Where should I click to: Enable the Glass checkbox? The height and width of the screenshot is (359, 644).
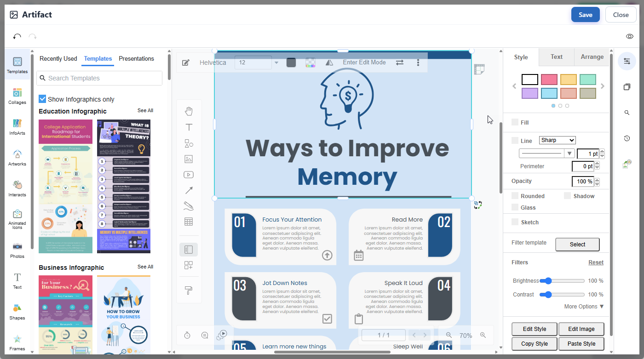pyautogui.click(x=515, y=207)
